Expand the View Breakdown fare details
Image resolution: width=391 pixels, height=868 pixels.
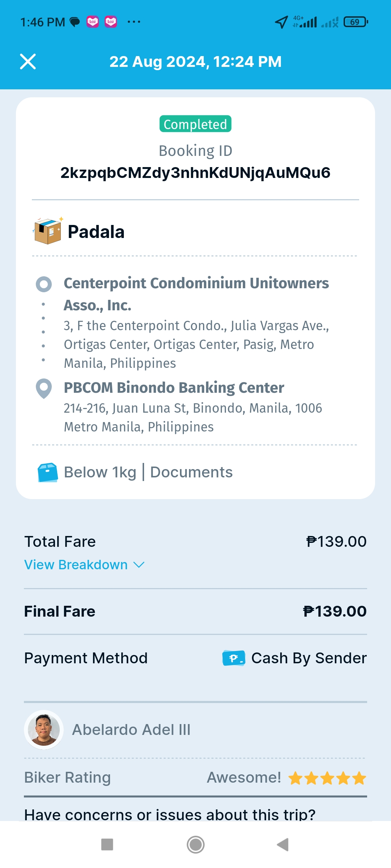(x=76, y=565)
